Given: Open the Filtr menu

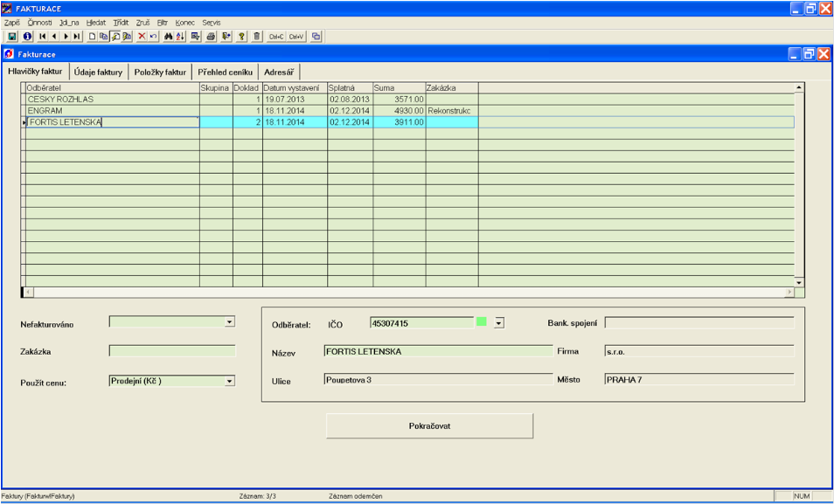Looking at the screenshot, I should pos(163,23).
